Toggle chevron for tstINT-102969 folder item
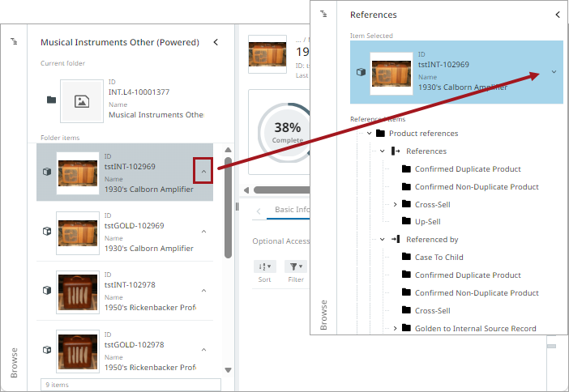Viewport: 569px width, 392px height. pos(203,171)
